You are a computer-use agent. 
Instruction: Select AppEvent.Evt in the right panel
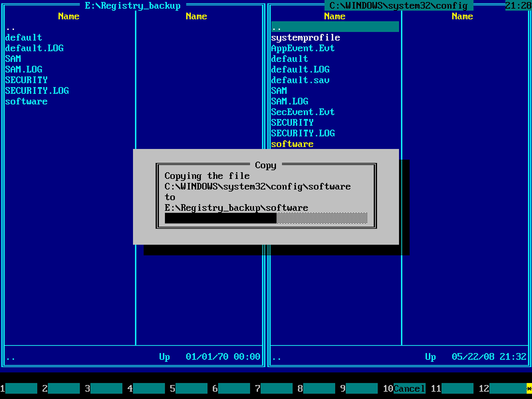click(303, 48)
